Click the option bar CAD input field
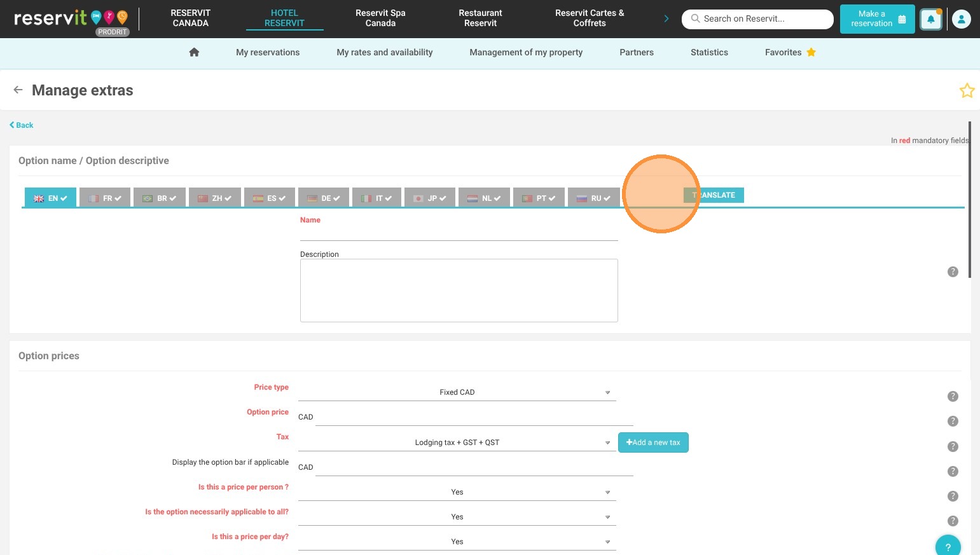Image resolution: width=980 pixels, height=555 pixels. [x=474, y=467]
